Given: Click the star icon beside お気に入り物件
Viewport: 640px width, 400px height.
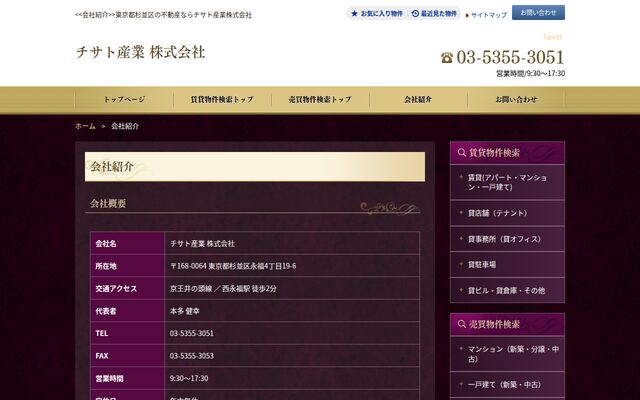Looking at the screenshot, I should (354, 13).
